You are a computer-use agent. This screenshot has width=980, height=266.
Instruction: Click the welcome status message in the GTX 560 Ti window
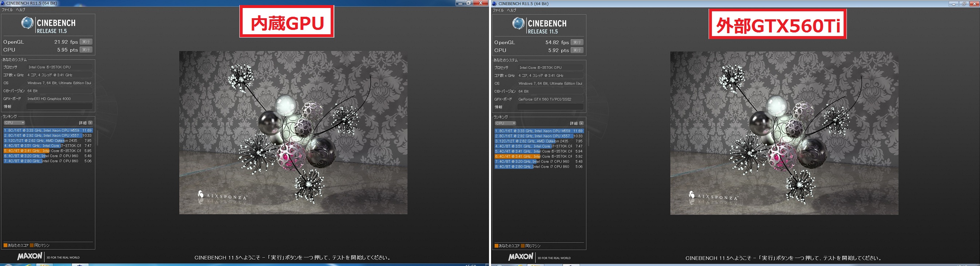pos(784,258)
